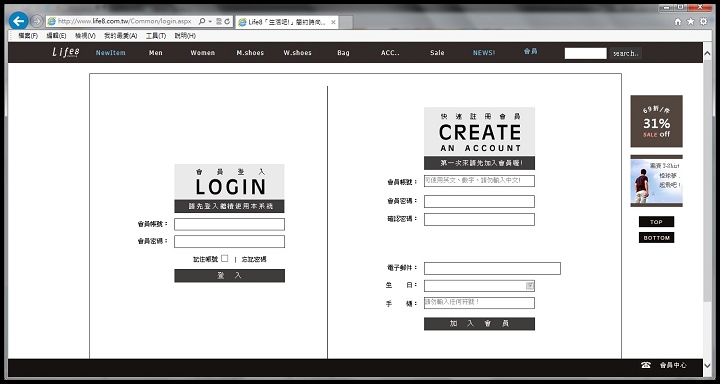Click the CREATE AN ACCOUNT banner
The image size is (720, 384).
479,138
